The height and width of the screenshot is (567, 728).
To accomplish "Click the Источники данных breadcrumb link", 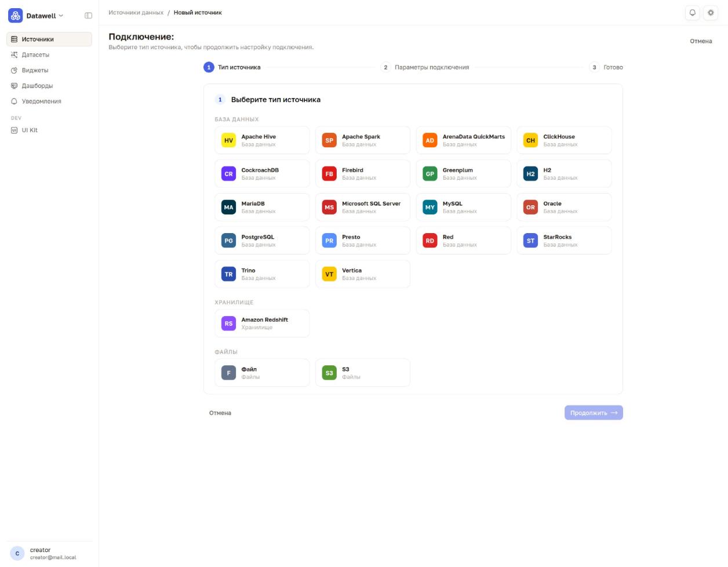I will pyautogui.click(x=136, y=13).
